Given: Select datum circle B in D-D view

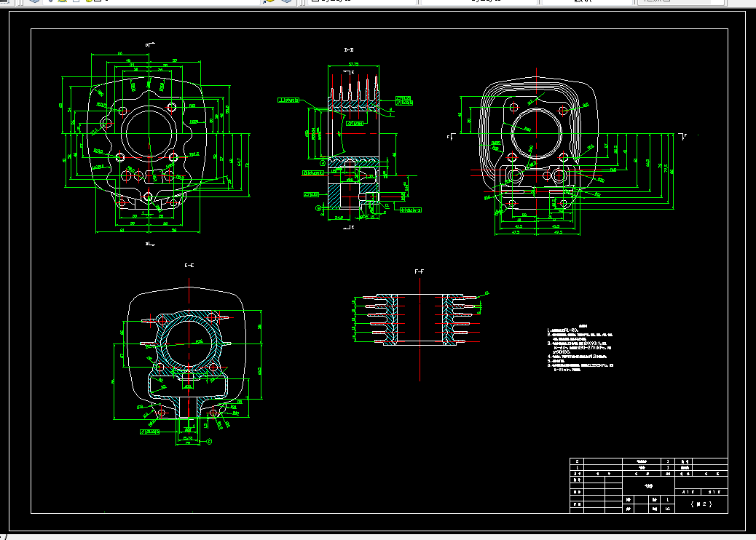Looking at the screenshot, I should tap(318, 208).
